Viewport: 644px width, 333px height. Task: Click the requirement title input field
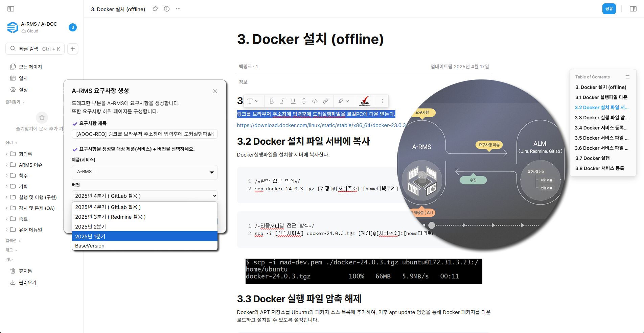pyautogui.click(x=144, y=134)
